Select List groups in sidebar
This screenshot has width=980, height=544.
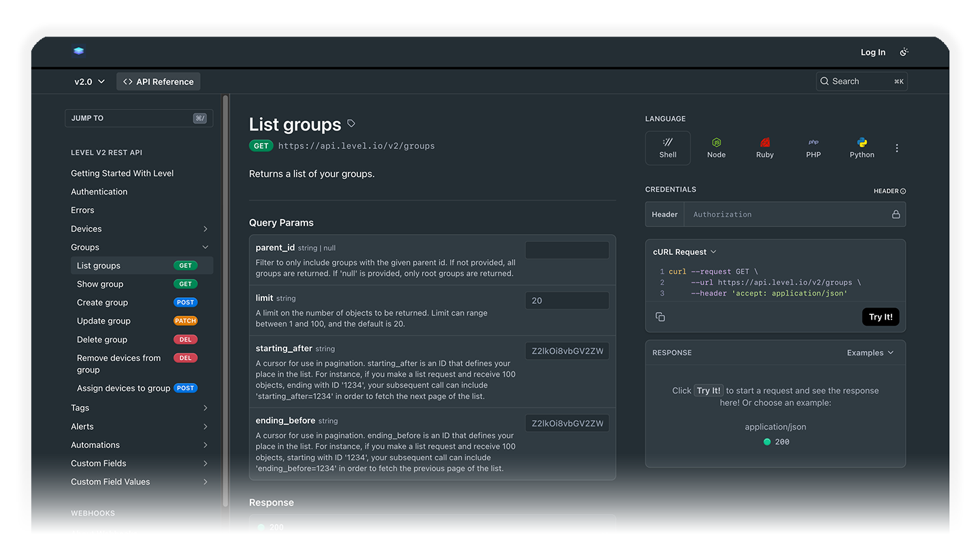click(142, 266)
